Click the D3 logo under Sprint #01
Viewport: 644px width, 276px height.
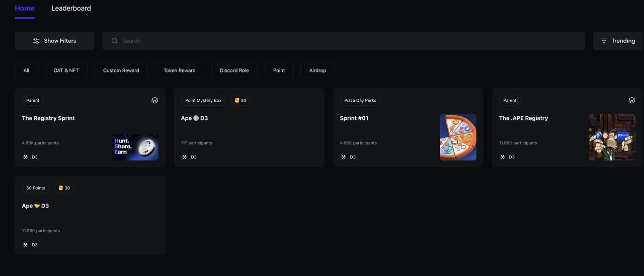pos(344,157)
